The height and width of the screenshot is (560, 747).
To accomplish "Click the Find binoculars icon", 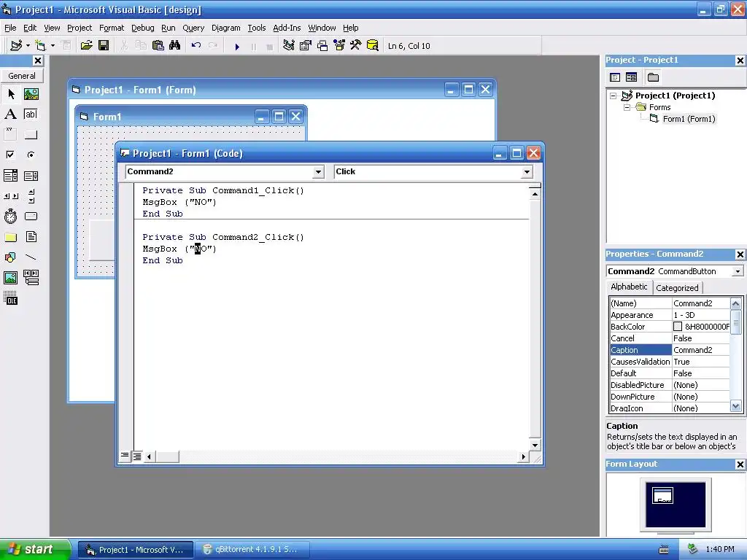I will pyautogui.click(x=175, y=46).
